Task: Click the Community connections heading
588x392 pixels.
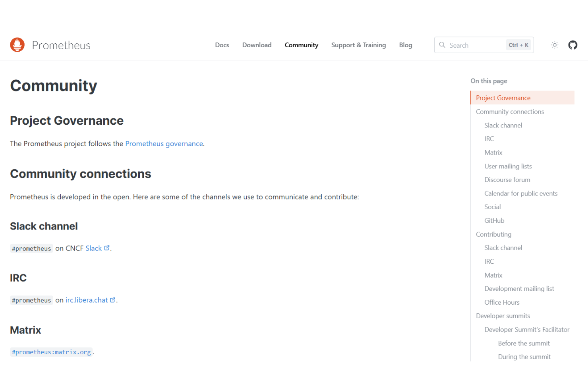Action: [x=81, y=174]
